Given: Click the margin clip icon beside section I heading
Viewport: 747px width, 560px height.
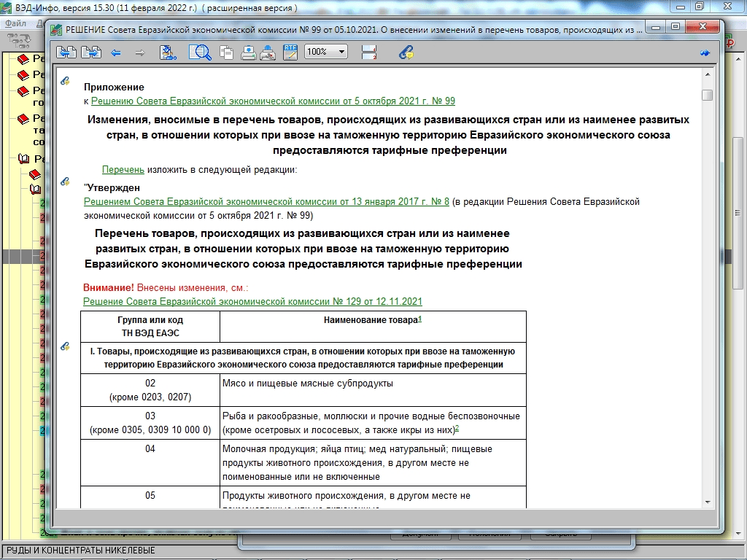Looking at the screenshot, I should 65,346.
